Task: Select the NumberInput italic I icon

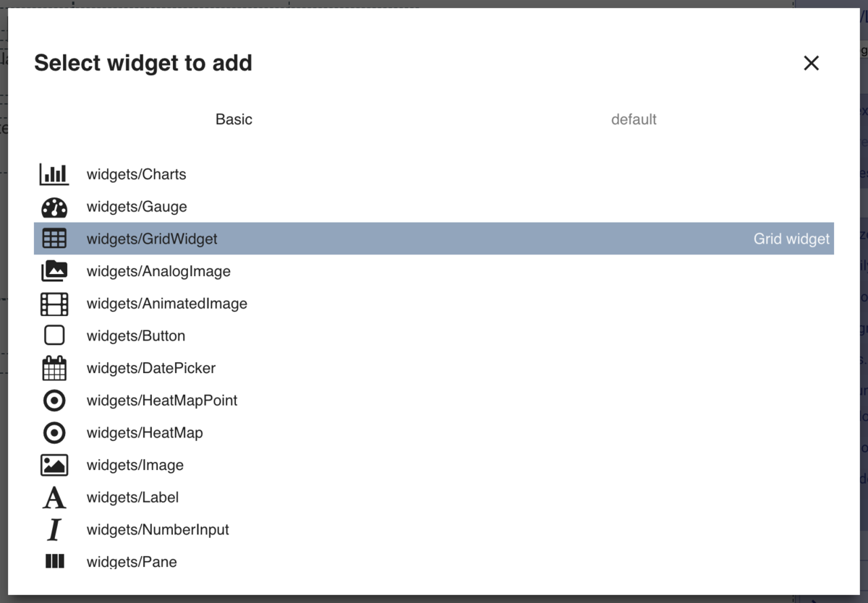Action: pos(54,530)
